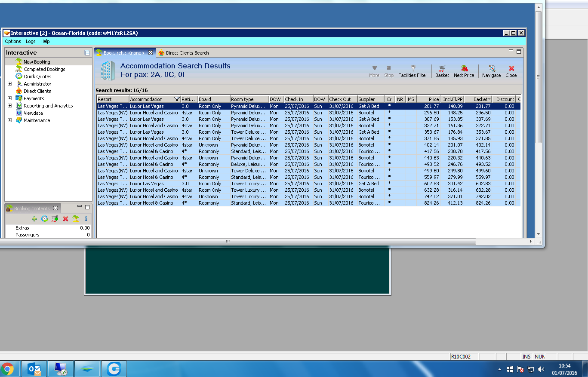Screen dimensions: 588x377
Task: Open Direct Clients in the tree
Action: [37, 91]
